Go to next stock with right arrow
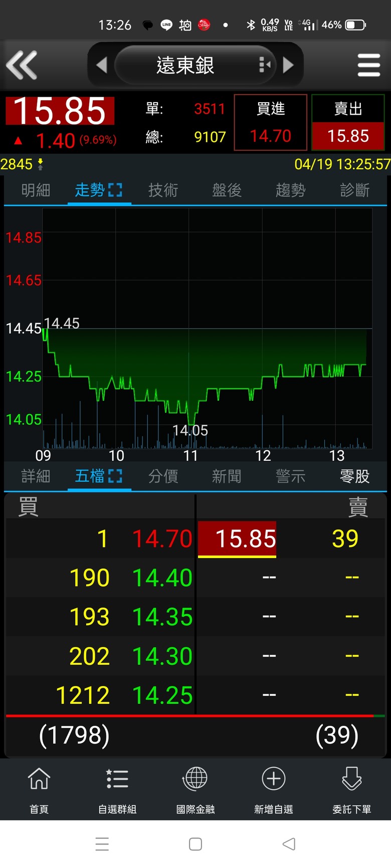Screen dimensions: 391x868 click(x=288, y=65)
